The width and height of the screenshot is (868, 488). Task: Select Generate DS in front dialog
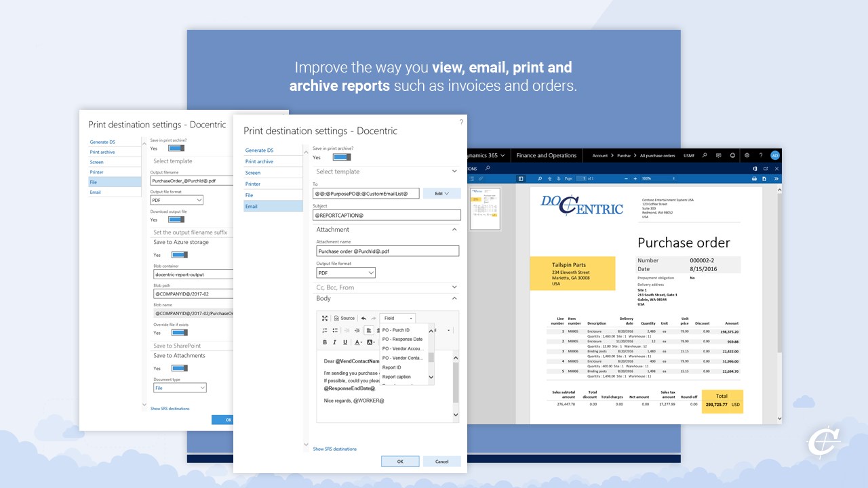(x=273, y=150)
